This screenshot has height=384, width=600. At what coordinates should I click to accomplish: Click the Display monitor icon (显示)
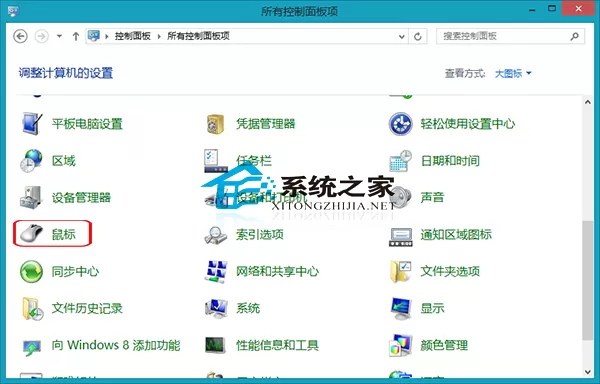[x=401, y=308]
